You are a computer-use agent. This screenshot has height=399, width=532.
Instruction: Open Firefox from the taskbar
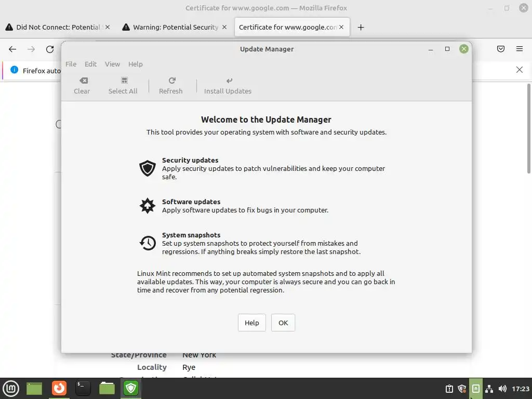pyautogui.click(x=59, y=388)
